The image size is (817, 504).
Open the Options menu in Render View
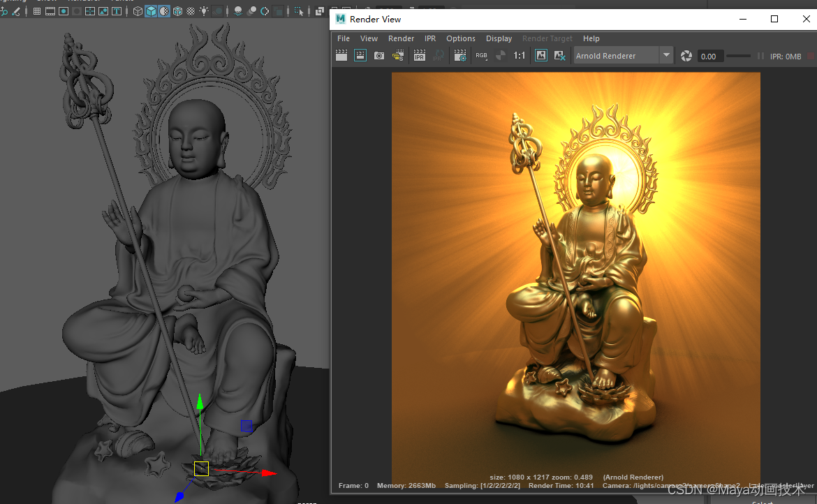[x=461, y=38]
